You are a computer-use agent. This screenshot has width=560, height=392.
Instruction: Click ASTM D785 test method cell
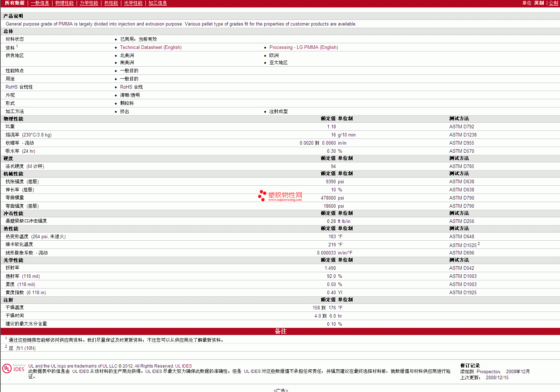click(461, 167)
